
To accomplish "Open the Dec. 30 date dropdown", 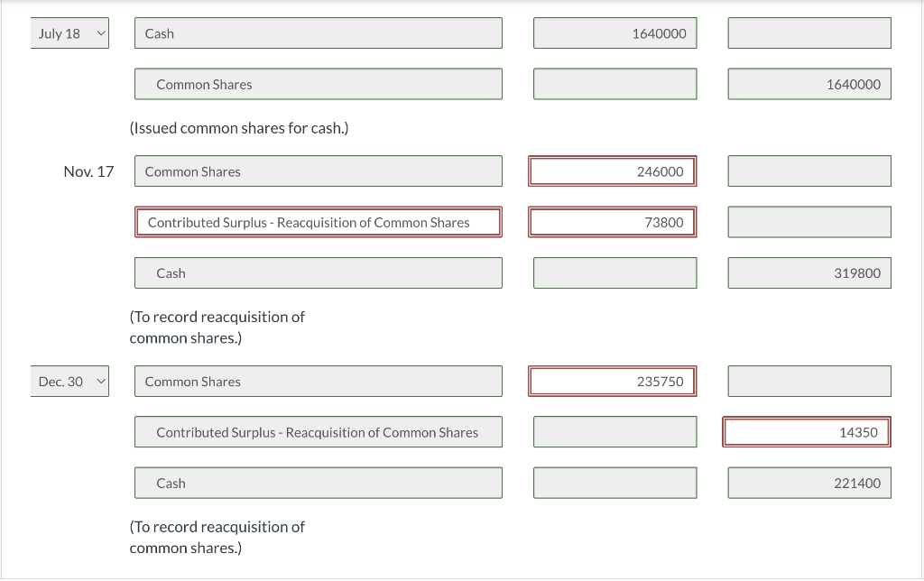I will click(69, 381).
